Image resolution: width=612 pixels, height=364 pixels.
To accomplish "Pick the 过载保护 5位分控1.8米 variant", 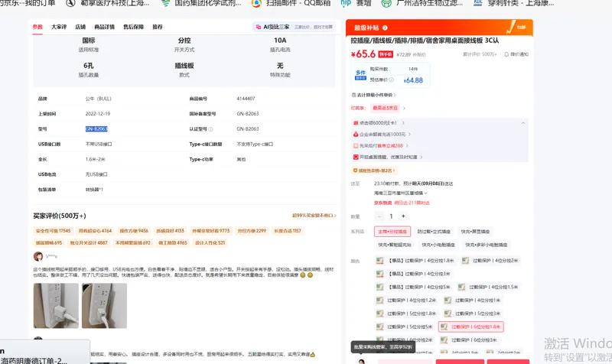I will coord(407,314).
